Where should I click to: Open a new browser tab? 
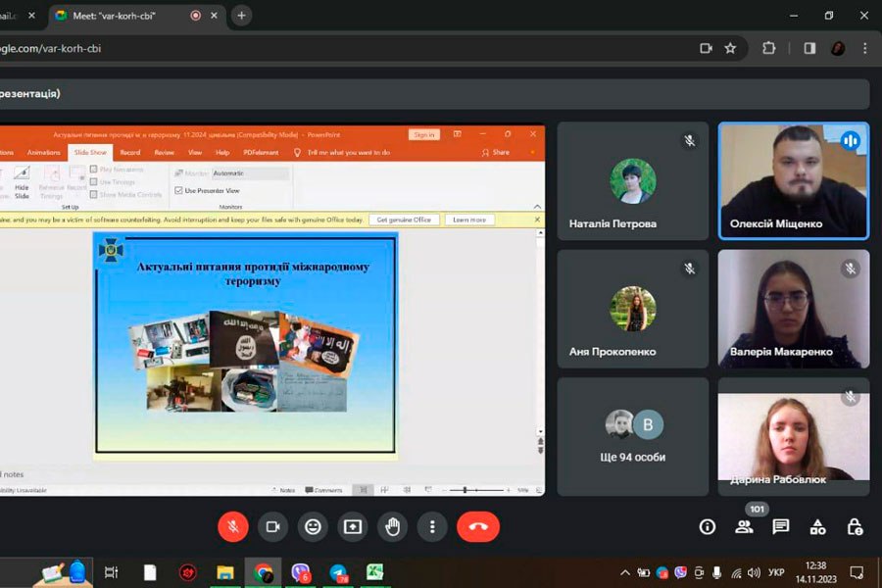(x=241, y=16)
